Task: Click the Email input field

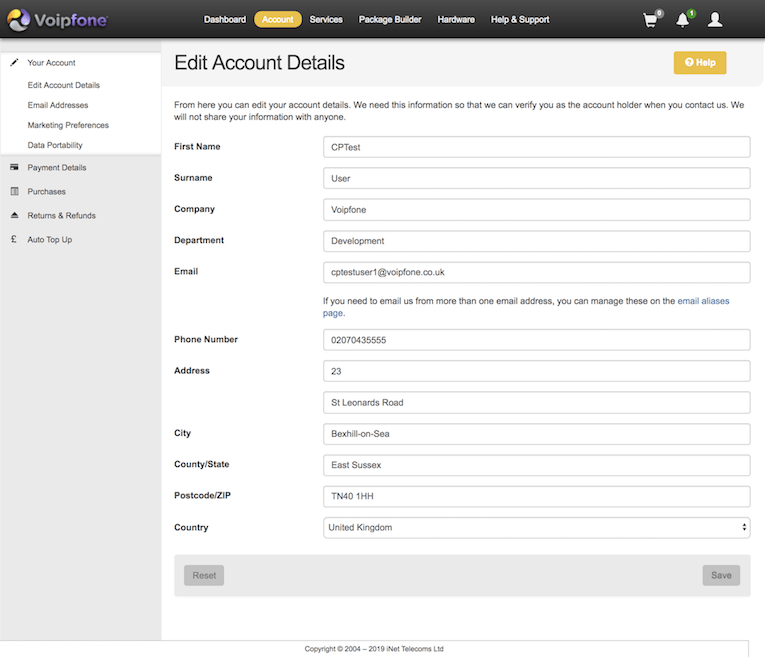Action: (537, 272)
